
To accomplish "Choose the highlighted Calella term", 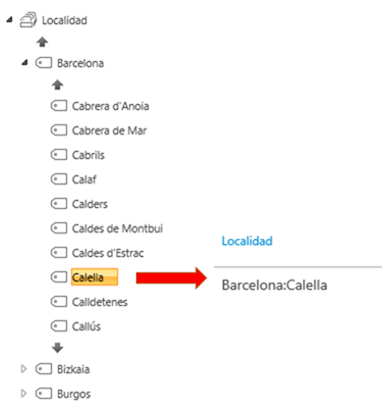I will [94, 277].
